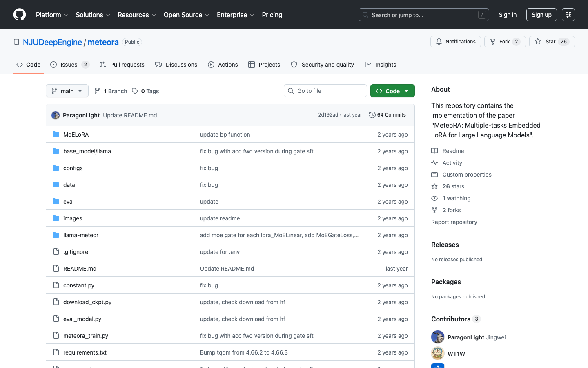Image resolution: width=588 pixels, height=368 pixels.
Task: Open the Discussions tab
Action: [x=176, y=65]
